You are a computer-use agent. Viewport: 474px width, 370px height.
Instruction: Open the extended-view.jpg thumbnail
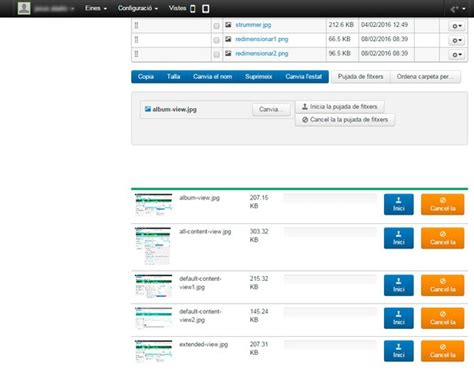pos(153,351)
